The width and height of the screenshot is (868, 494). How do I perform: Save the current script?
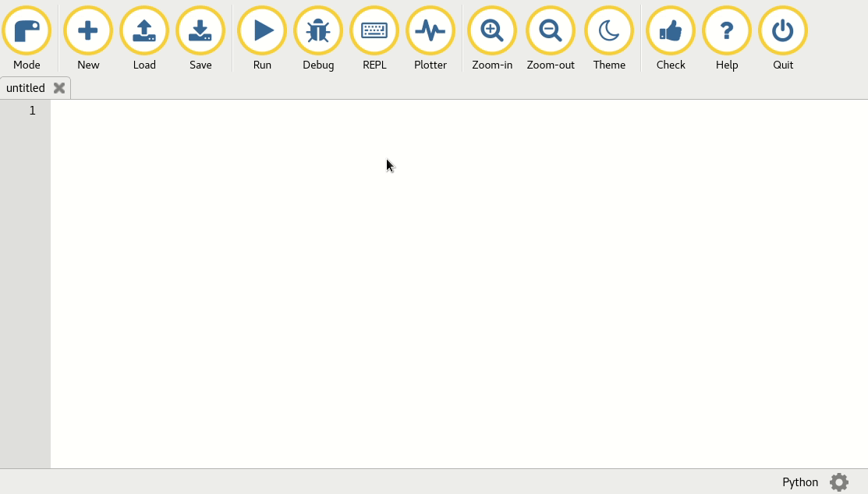[x=200, y=31]
